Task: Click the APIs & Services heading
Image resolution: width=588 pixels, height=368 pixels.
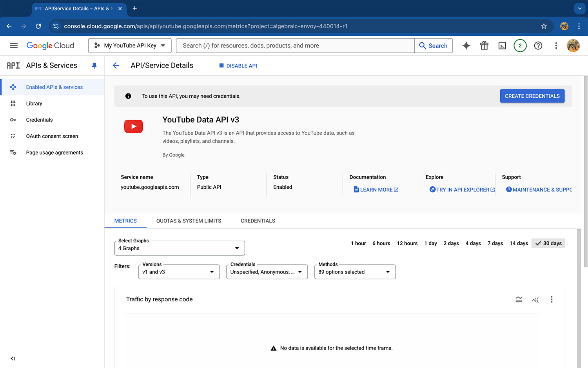Action: pyautogui.click(x=52, y=66)
